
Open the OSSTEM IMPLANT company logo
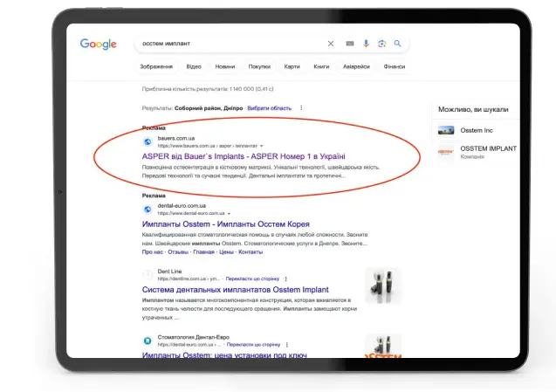[446, 152]
